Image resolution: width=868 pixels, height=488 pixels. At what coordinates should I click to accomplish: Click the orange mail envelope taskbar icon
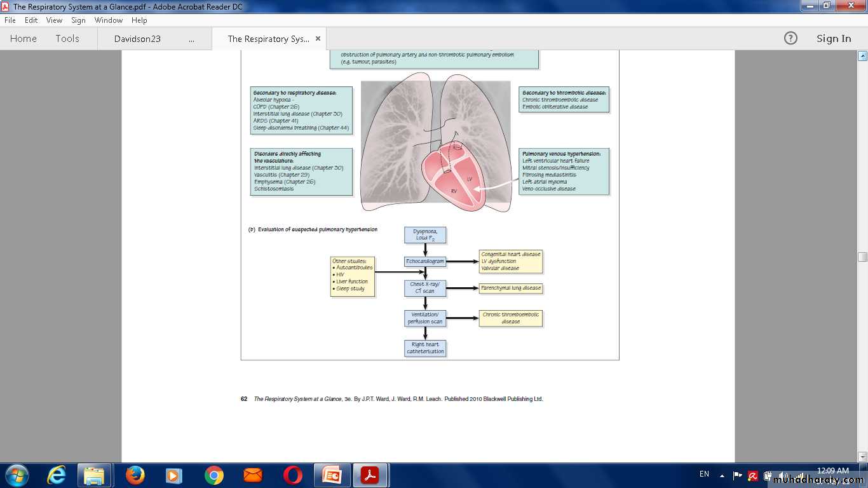pos(253,475)
